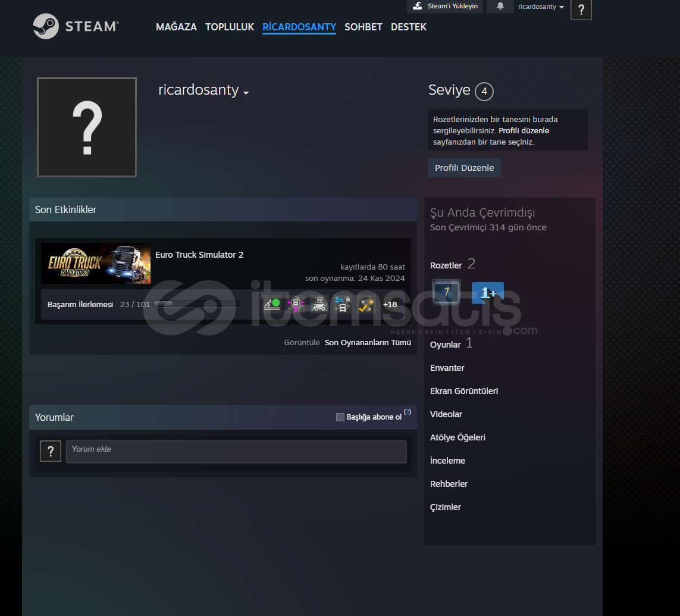Image resolution: width=680 pixels, height=616 pixels.
Task: Click the Steam logo in the header
Action: coord(76,26)
